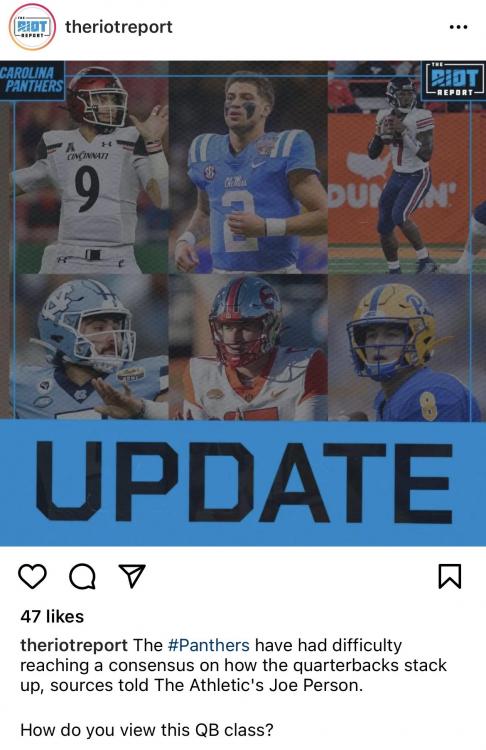
Task: Tap the Carolina Panthers label on the image
Action: tap(32, 80)
